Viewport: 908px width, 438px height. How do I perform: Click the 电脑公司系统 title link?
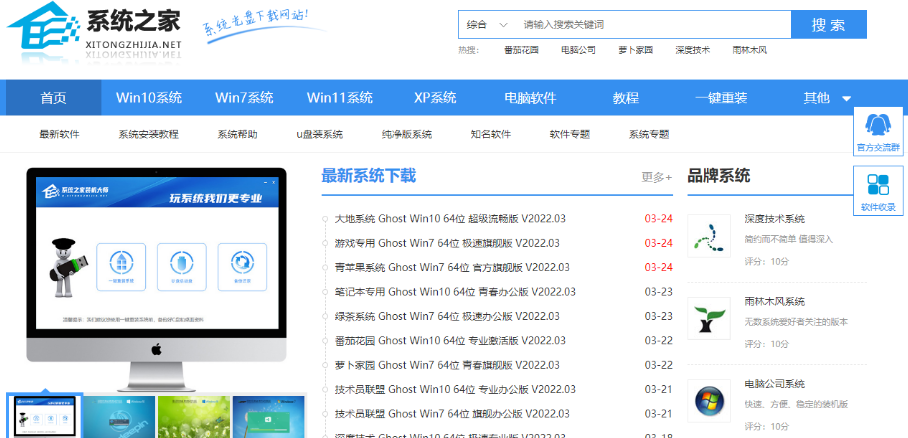click(775, 384)
